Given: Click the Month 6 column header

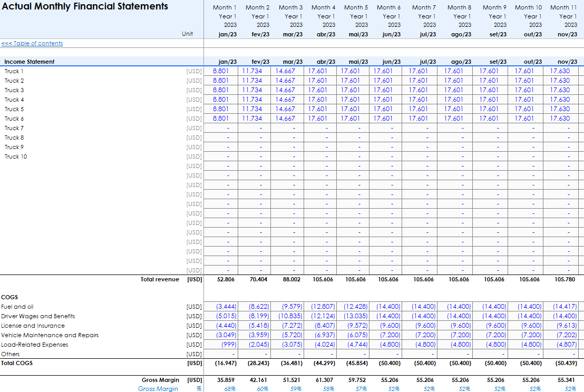Looking at the screenshot, I should tap(388, 7).
